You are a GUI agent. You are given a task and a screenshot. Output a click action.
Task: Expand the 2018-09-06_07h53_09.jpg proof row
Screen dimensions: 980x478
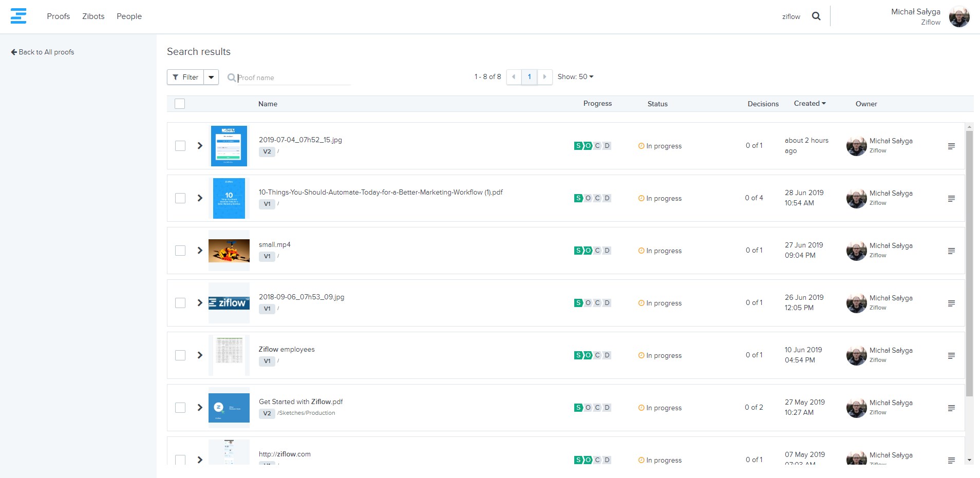coord(200,303)
